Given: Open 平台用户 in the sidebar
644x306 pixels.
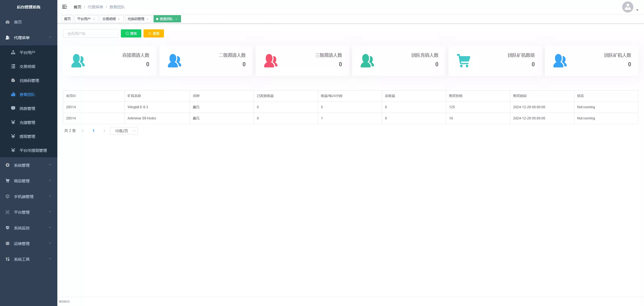Looking at the screenshot, I should (27, 53).
